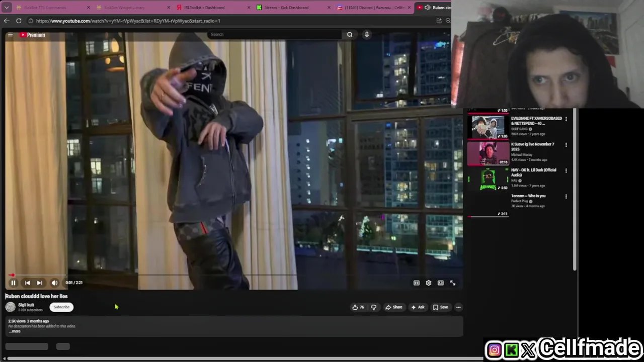The width and height of the screenshot is (644, 362).
Task: Open NAV - OK ft. Lil Durk thumbnail
Action: [488, 179]
